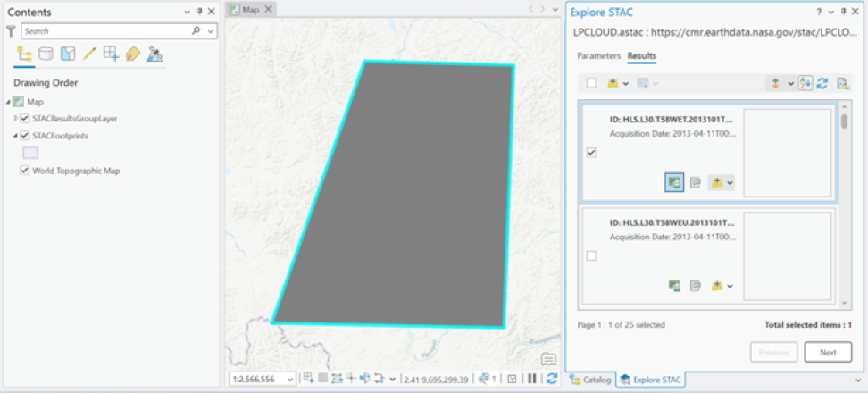Click the filter funnel icon in Contents
This screenshot has width=868, height=393.
(x=11, y=31)
